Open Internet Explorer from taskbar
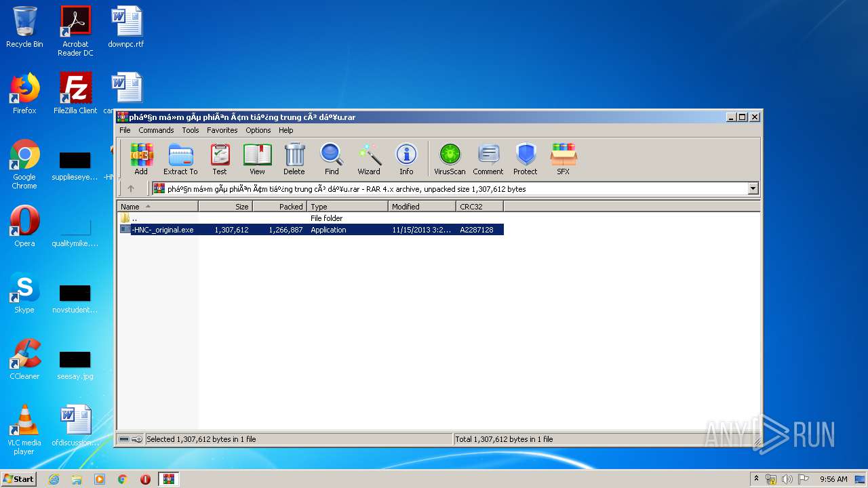 54,479
